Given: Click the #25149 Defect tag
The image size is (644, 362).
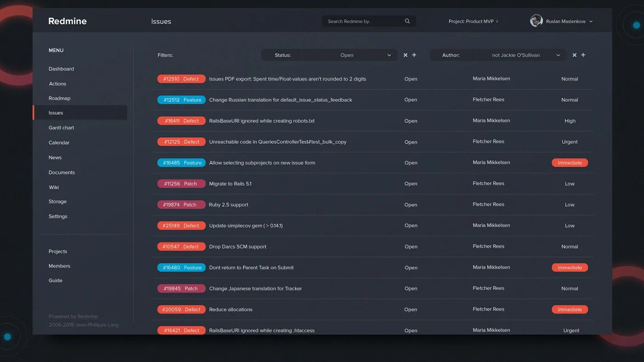Looking at the screenshot, I should (181, 226).
